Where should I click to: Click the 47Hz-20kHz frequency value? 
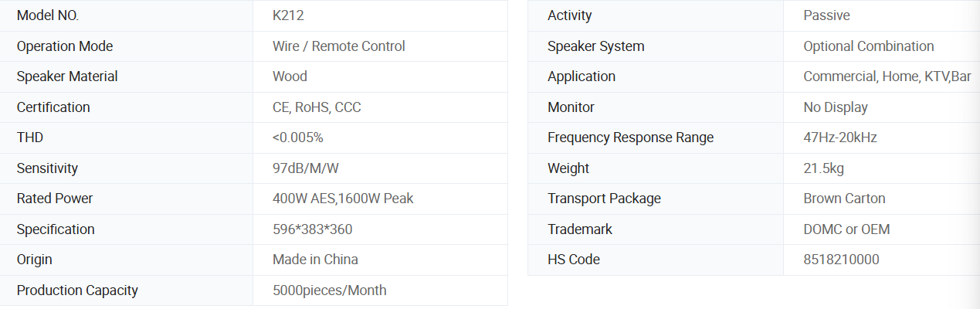point(839,138)
